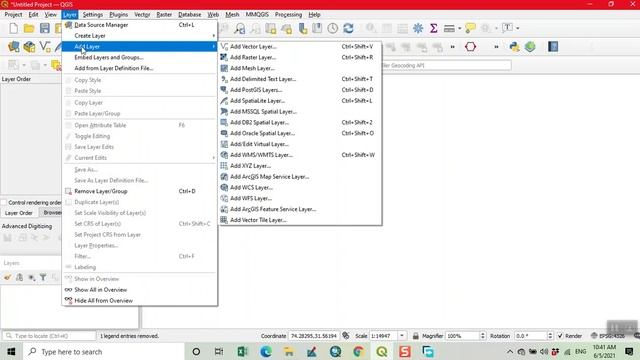Image resolution: width=640 pixels, height=360 pixels.
Task: Click the Rotation spin arrows
Action: pos(550,336)
